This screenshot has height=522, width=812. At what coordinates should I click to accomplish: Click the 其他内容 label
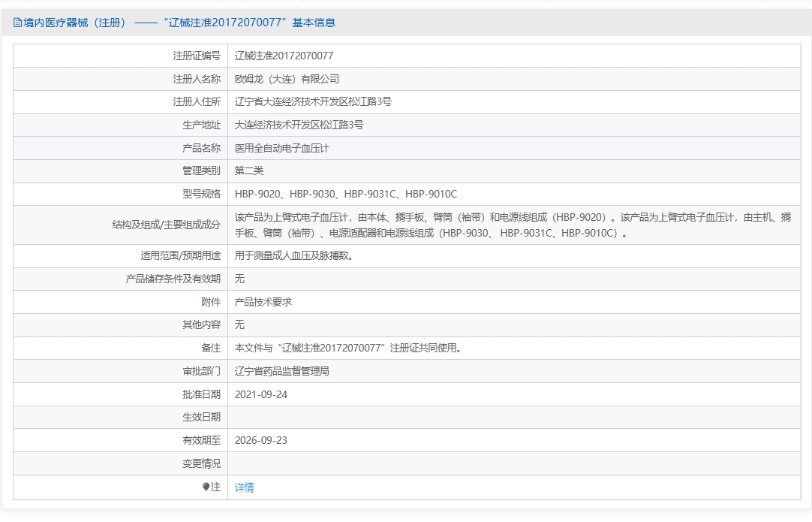click(x=201, y=324)
